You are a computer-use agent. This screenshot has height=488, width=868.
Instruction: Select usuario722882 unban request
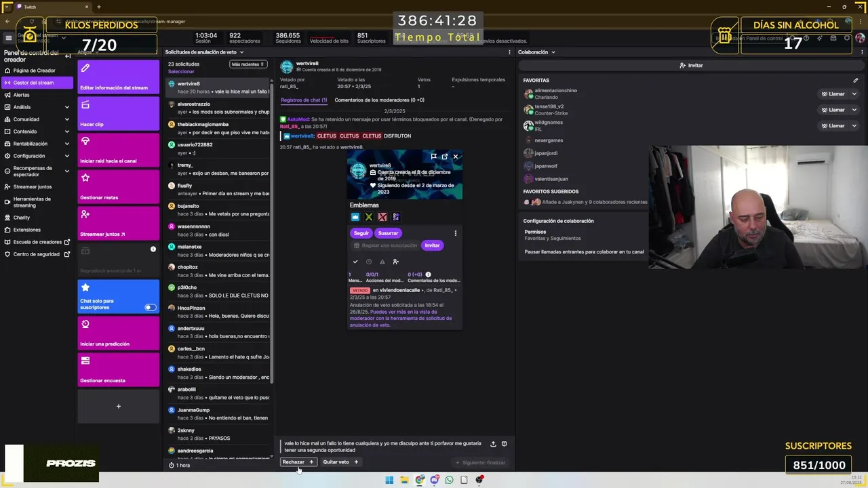point(218,148)
